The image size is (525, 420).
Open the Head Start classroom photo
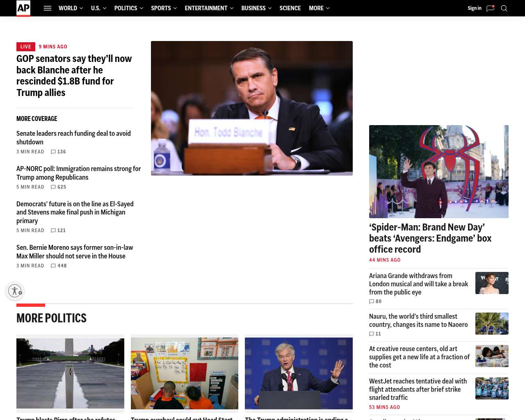coord(185,374)
